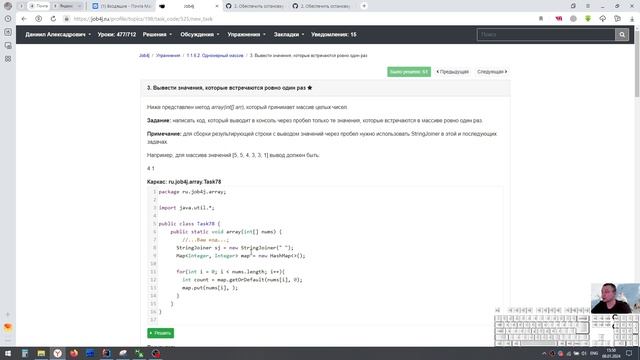Click the code line with StringJoiner sj
Screen dimensions: 640x360
click(235, 248)
